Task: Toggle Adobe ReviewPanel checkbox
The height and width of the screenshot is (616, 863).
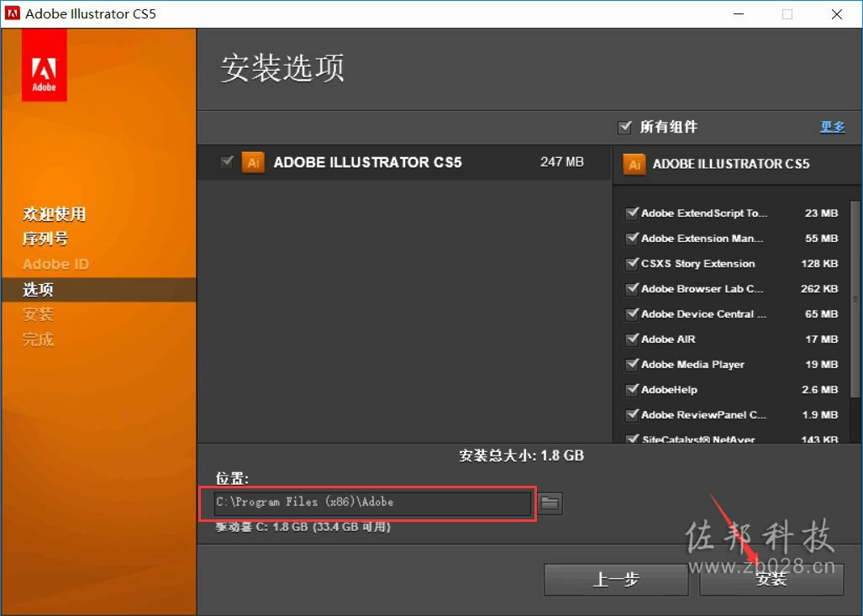Action: (632, 414)
